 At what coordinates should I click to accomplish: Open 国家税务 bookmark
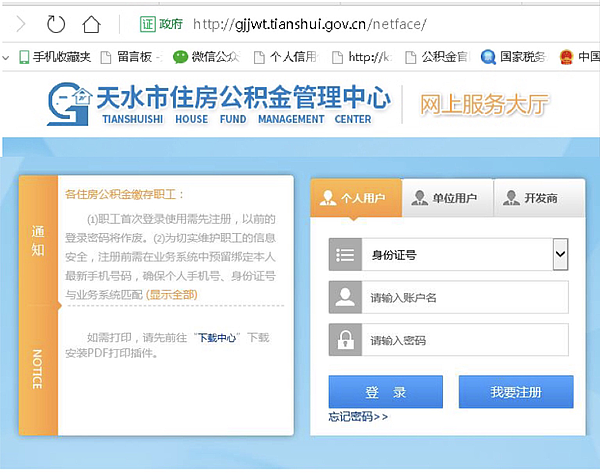tap(514, 57)
